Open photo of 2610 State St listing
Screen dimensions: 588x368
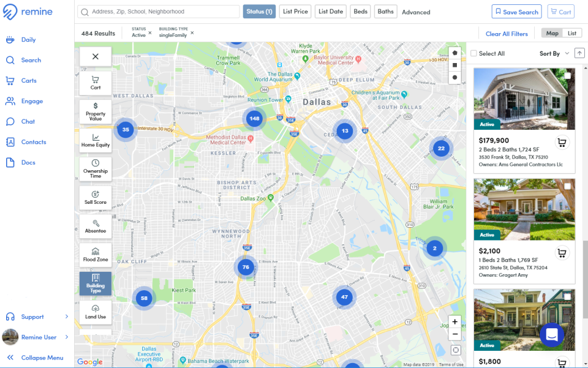524,209
